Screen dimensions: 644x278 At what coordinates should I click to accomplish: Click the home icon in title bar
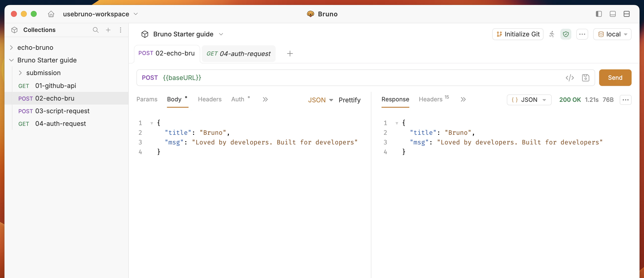pyautogui.click(x=51, y=14)
